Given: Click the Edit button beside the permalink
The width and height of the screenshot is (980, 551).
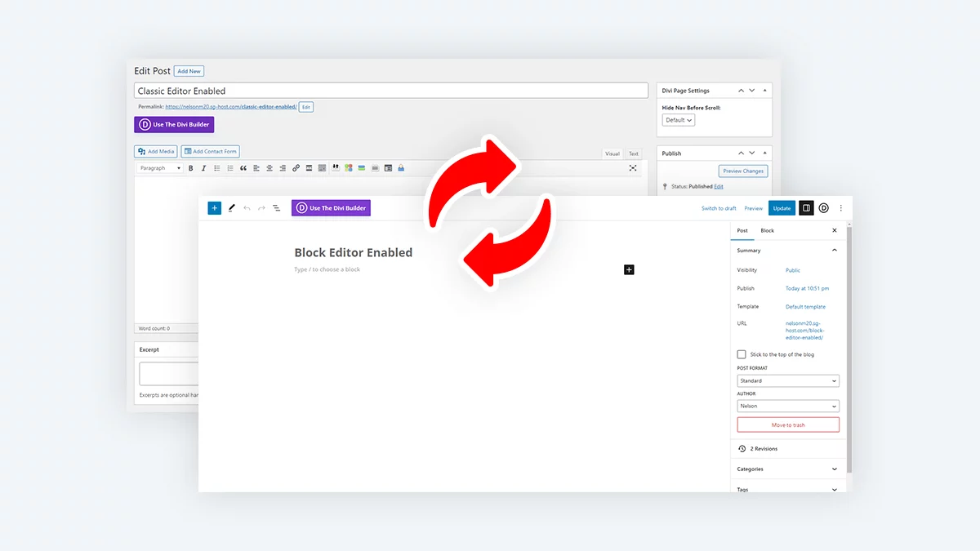Looking at the screenshot, I should 305,107.
